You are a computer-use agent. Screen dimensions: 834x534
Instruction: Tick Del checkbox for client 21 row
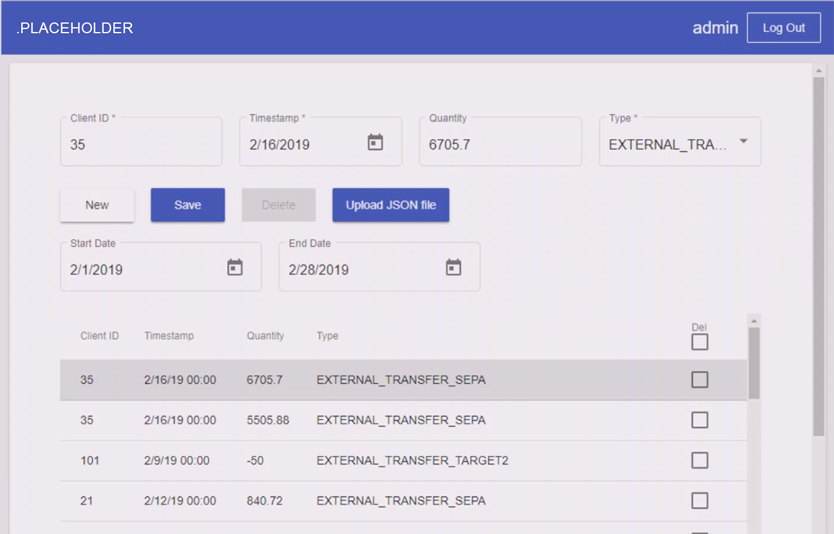[x=699, y=500]
